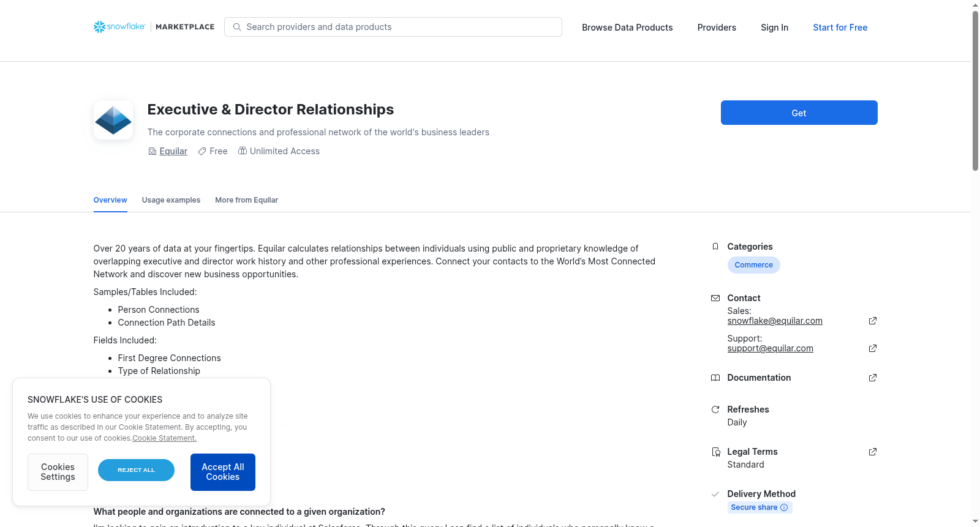Image resolution: width=980 pixels, height=527 pixels.
Task: Click the First Degree Connections list item
Action: coord(170,358)
